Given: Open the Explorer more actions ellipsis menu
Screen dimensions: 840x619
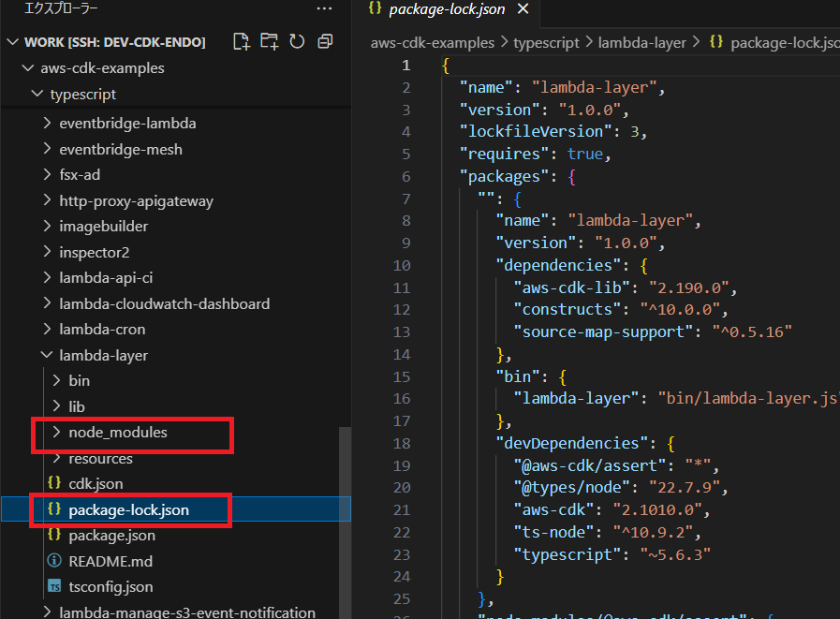Looking at the screenshot, I should pos(324,8).
